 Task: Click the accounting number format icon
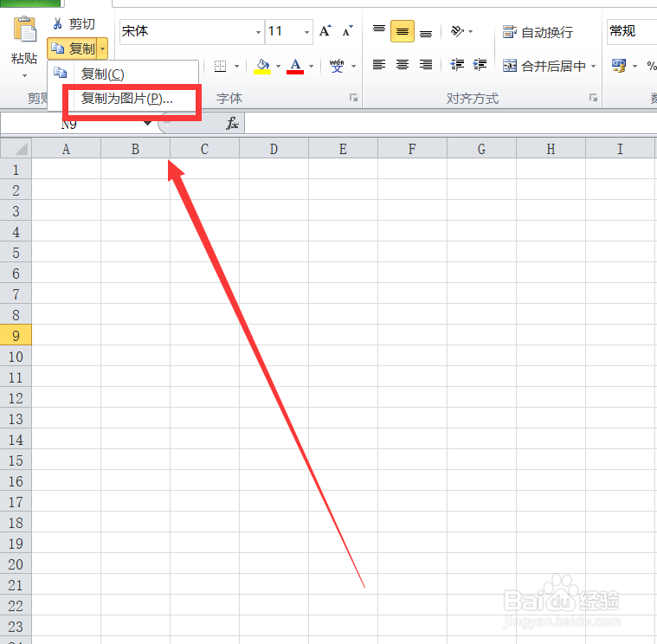tap(619, 66)
